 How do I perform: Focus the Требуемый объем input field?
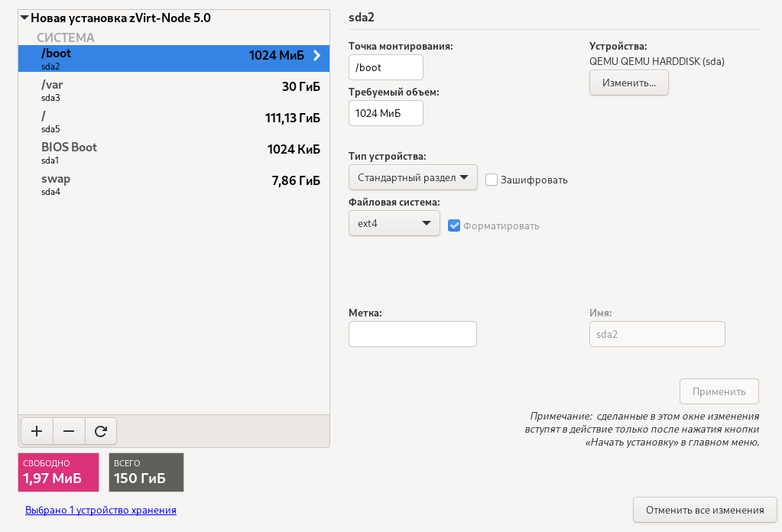(386, 113)
